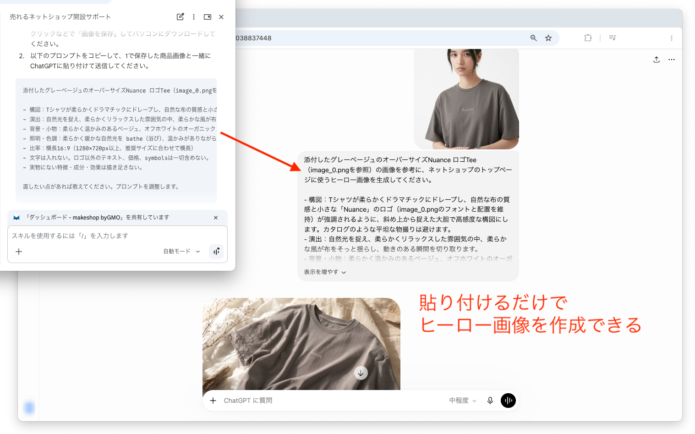The width and height of the screenshot is (695, 434).
Task: Expand the message with 表示を増やす
Action: tap(325, 272)
